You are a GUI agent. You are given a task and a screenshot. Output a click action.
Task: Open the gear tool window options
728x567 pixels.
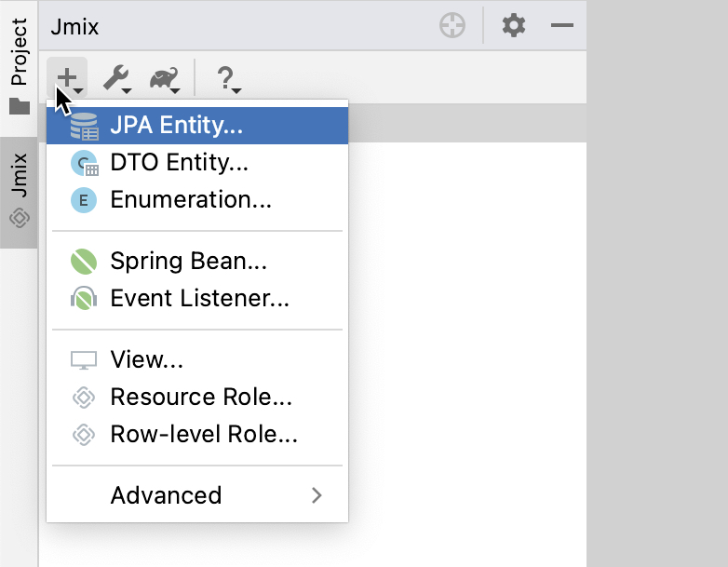(x=513, y=26)
